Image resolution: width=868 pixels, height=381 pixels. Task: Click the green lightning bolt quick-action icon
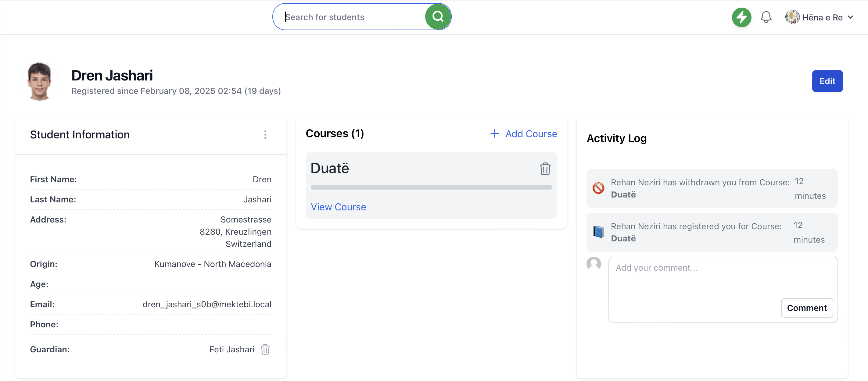pos(741,17)
